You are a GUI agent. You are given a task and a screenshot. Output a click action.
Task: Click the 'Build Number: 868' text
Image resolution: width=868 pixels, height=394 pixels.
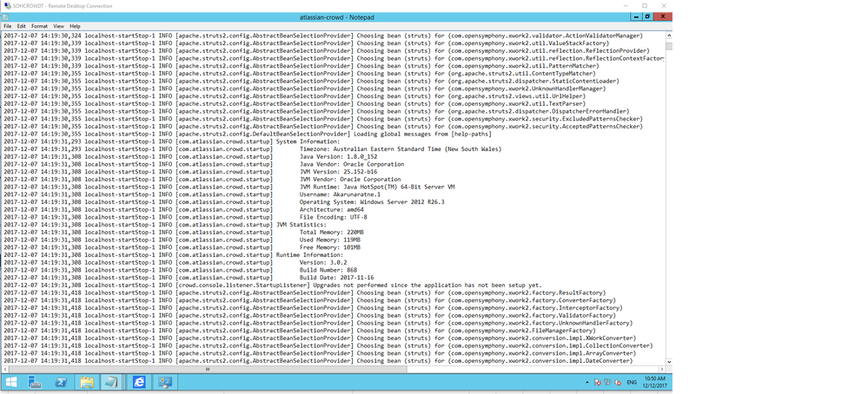tap(328, 270)
